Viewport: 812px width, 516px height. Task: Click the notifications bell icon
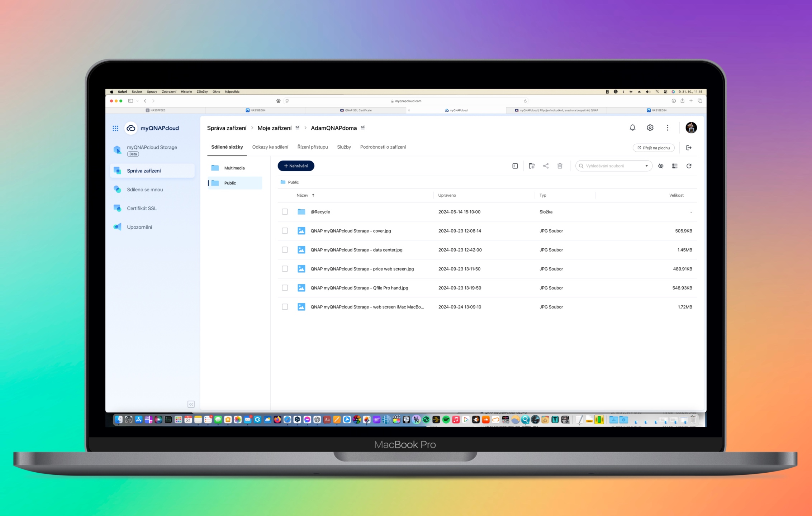coord(632,128)
